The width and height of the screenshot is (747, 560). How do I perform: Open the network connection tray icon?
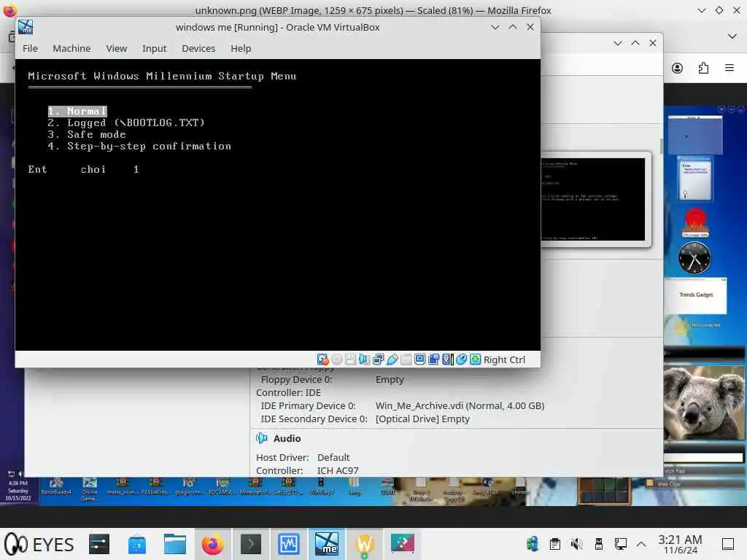(x=620, y=544)
